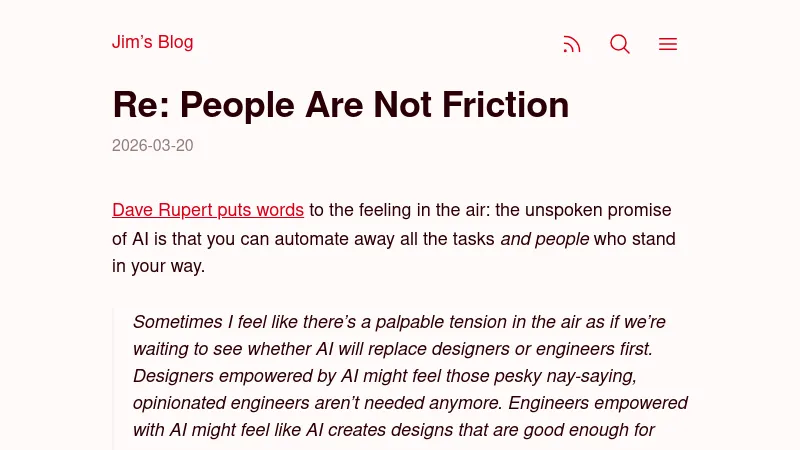Viewport: 800px width, 450px height.
Task: Open the hamburger menu icon
Action: (x=668, y=44)
